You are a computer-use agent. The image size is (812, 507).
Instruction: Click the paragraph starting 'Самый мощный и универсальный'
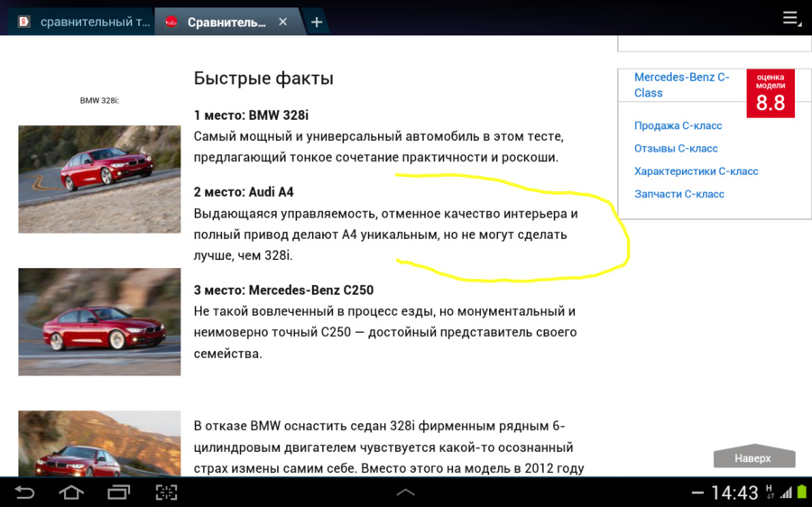pyautogui.click(x=379, y=146)
